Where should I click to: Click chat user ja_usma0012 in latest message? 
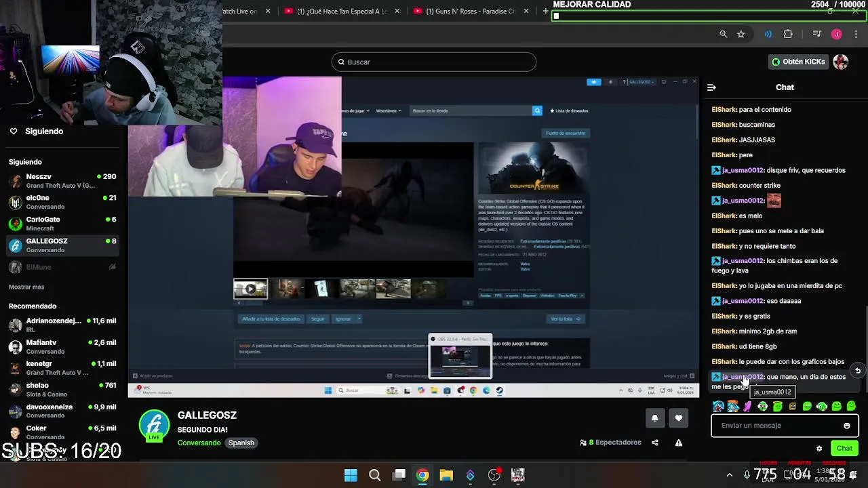(743, 377)
